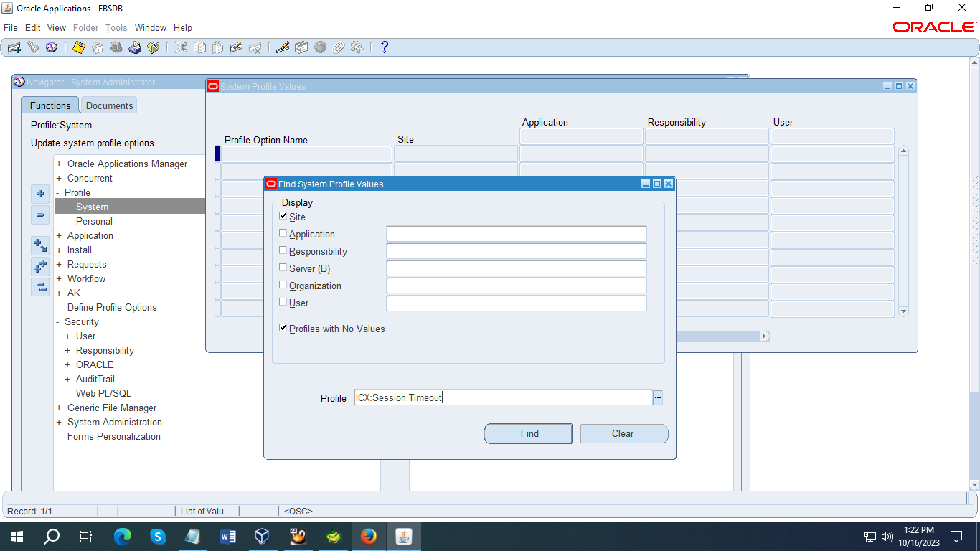Select Forms Personalization in Navigator
Screen dimensions: 980x551
coord(114,436)
